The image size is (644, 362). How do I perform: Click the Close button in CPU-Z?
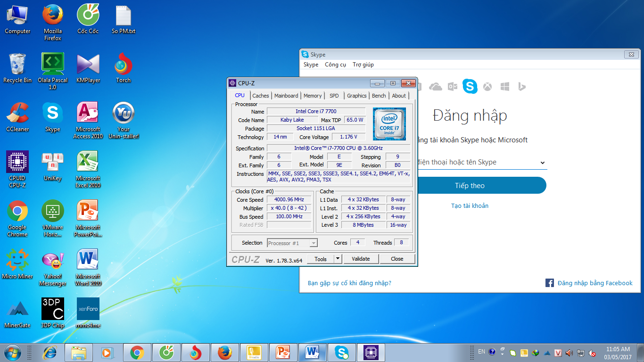click(397, 259)
